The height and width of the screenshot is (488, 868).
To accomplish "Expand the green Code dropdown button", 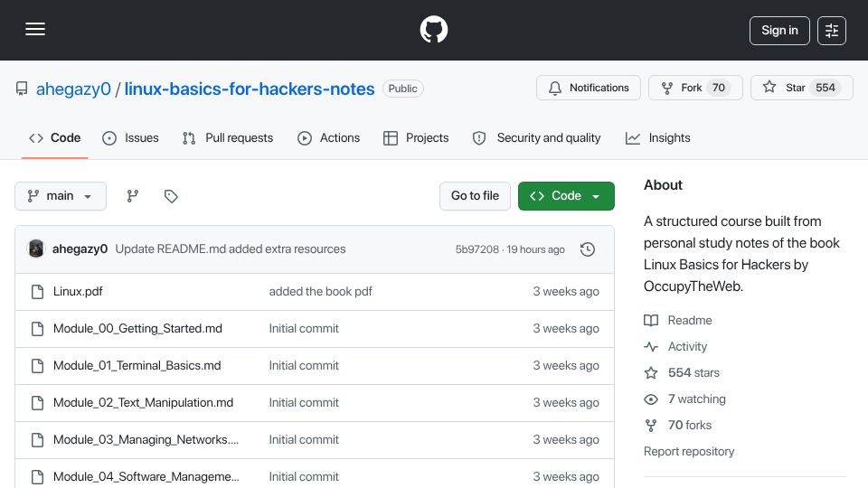I will [x=566, y=196].
